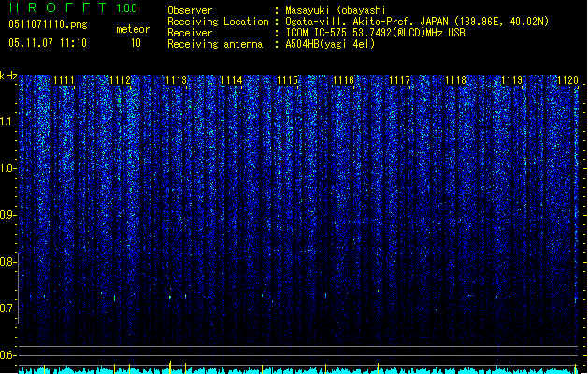Click the 1118 time marker
The image size is (588, 374).
(455, 80)
